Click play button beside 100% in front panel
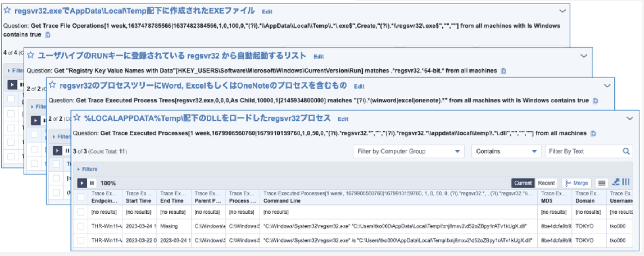The height and width of the screenshot is (256, 644). coord(82,183)
